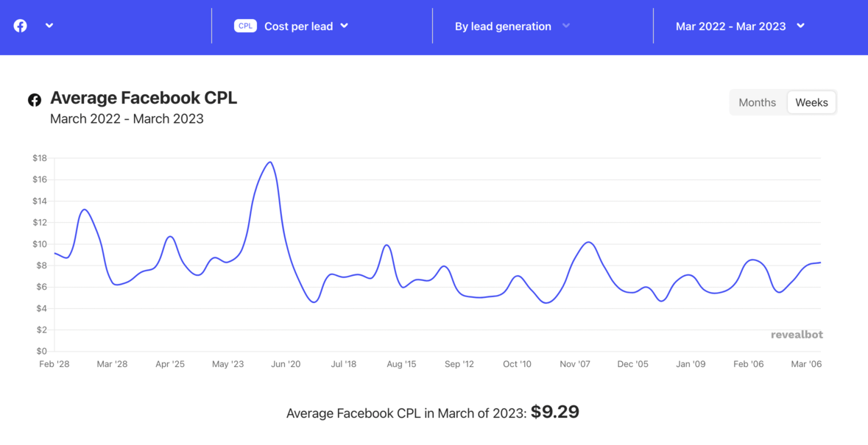Viewport: 868px width, 445px height.
Task: Select the Months tab above the chart
Action: pyautogui.click(x=757, y=102)
